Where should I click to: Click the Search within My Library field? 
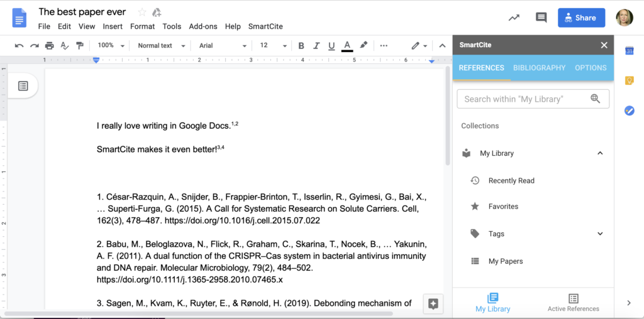point(533,99)
